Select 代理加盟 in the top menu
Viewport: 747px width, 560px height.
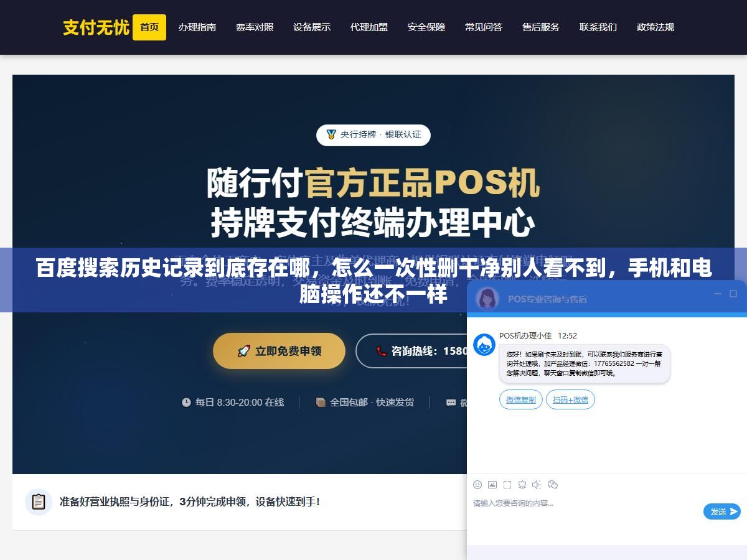click(369, 27)
